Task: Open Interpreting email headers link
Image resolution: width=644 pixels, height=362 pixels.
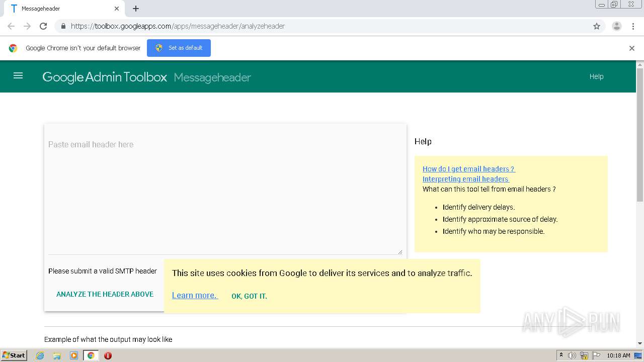Action: (466, 179)
